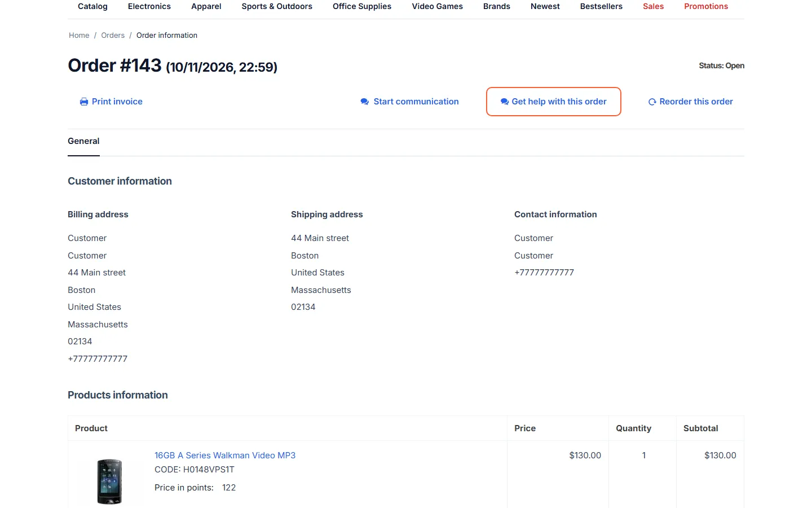View the Newest products
Screen dimensions: 812x508
(x=545, y=6)
